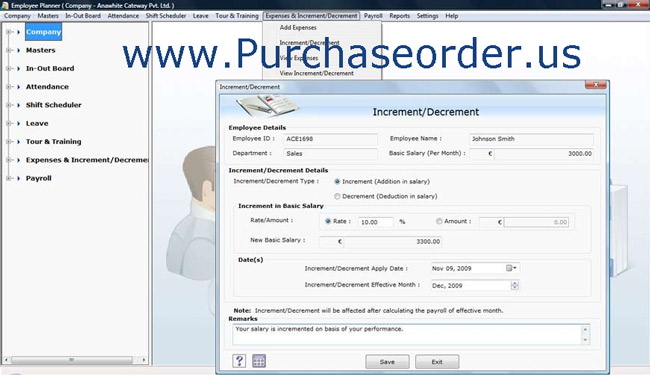Choose the Amount radio button
Image resolution: width=650 pixels, height=375 pixels.
click(x=439, y=221)
